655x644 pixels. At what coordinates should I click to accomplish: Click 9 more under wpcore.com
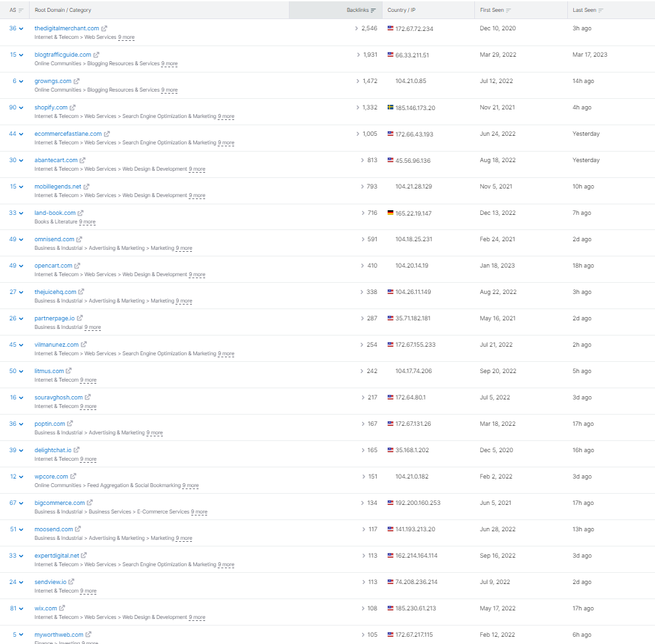tap(191, 485)
